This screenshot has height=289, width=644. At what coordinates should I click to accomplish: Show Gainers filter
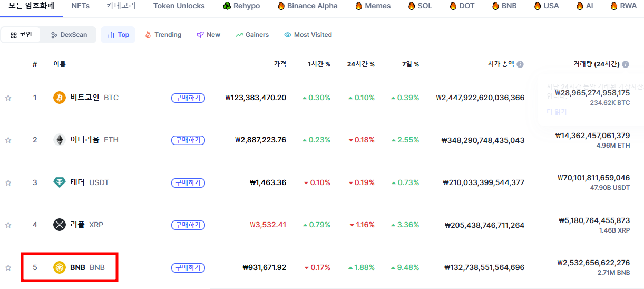pos(252,35)
